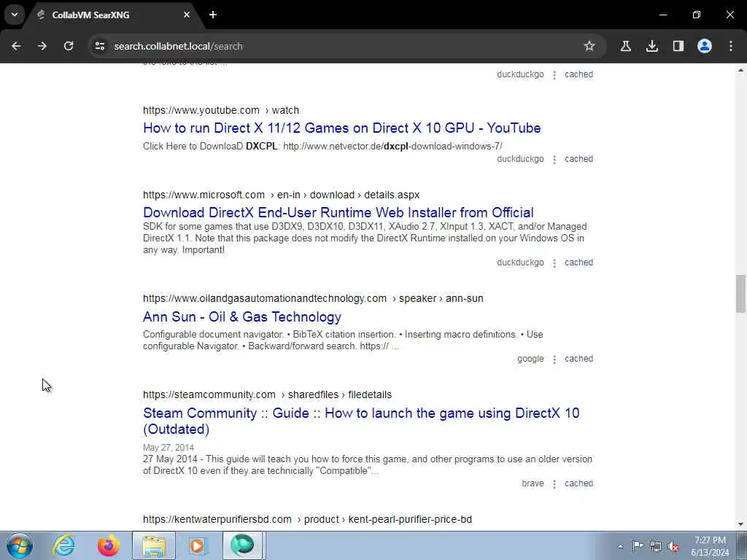Expand three-dot options for Steam Community result

(x=554, y=484)
